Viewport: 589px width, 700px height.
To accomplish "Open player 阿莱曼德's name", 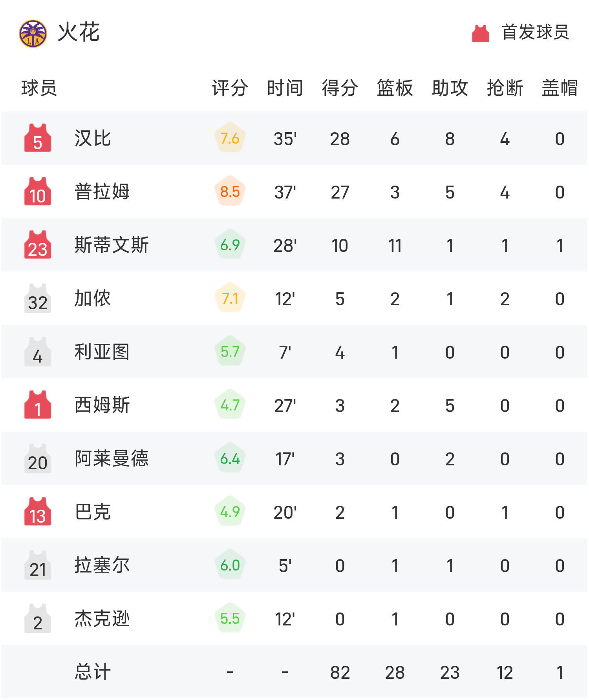I will coord(112,459).
